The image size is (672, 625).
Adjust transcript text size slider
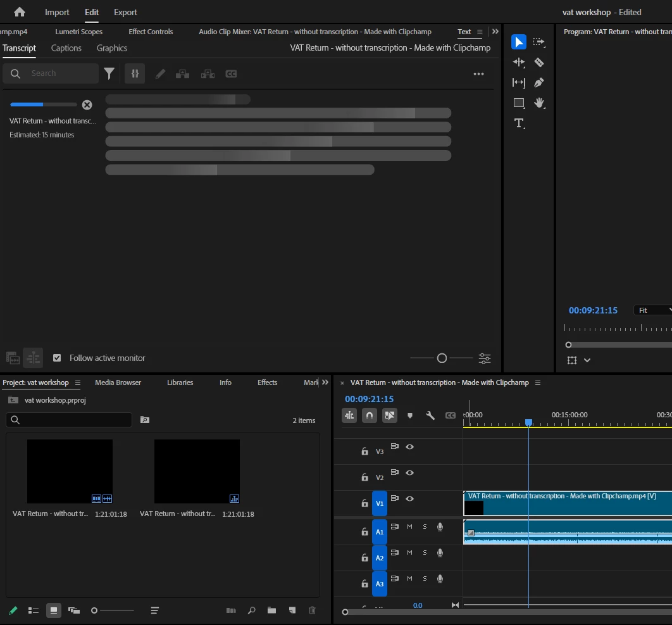pyautogui.click(x=442, y=358)
